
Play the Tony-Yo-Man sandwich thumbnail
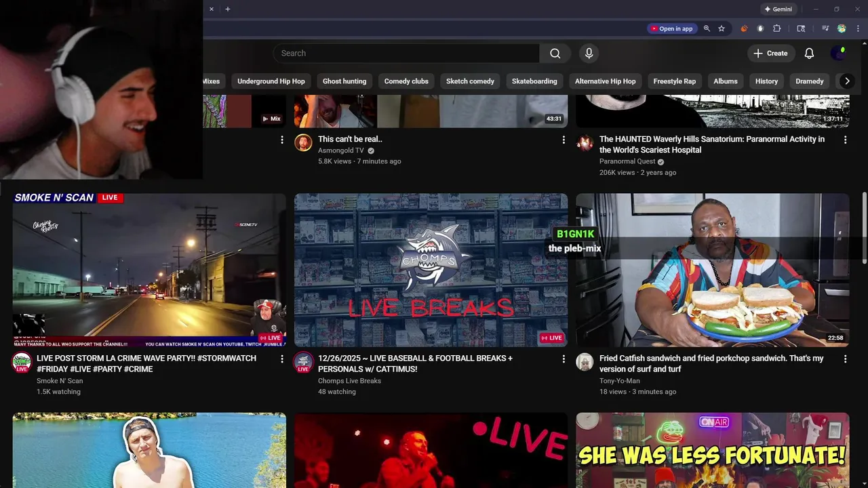712,270
